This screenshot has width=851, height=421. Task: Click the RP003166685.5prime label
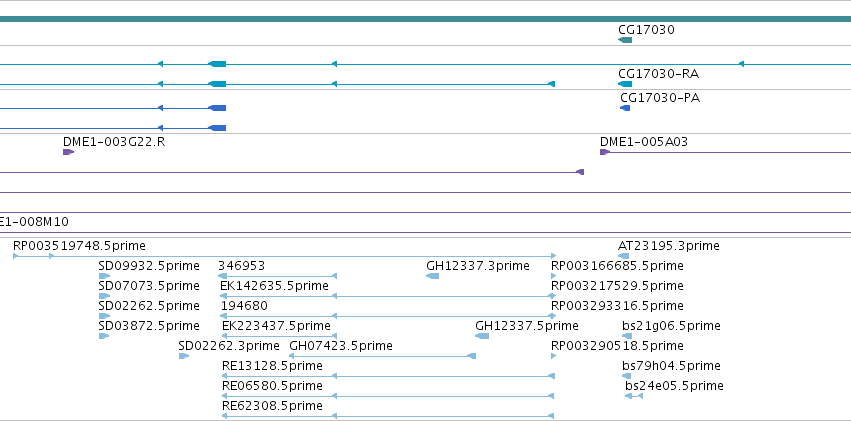pos(617,266)
